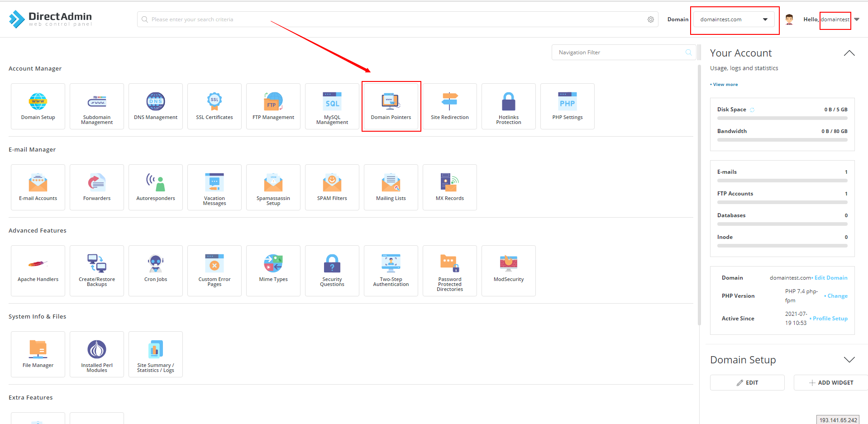
Task: Open Domain Pointers
Action: click(391, 106)
